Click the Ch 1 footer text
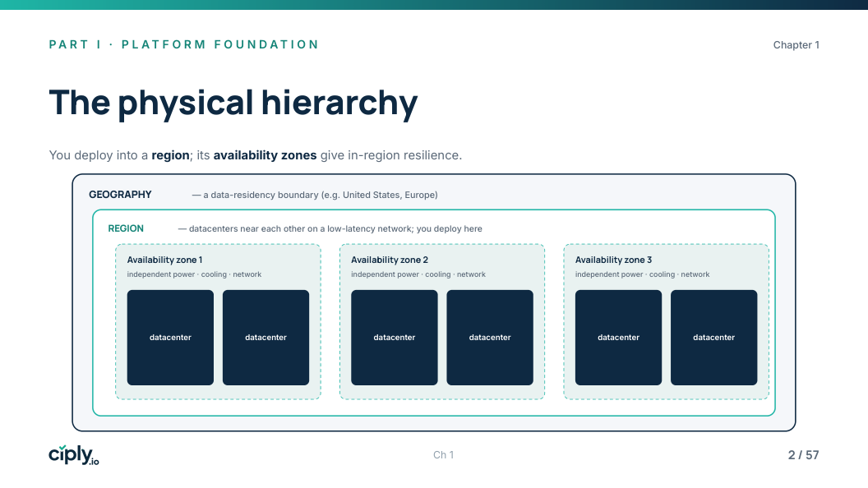Image resolution: width=868 pixels, height=488 pixels. [443, 455]
